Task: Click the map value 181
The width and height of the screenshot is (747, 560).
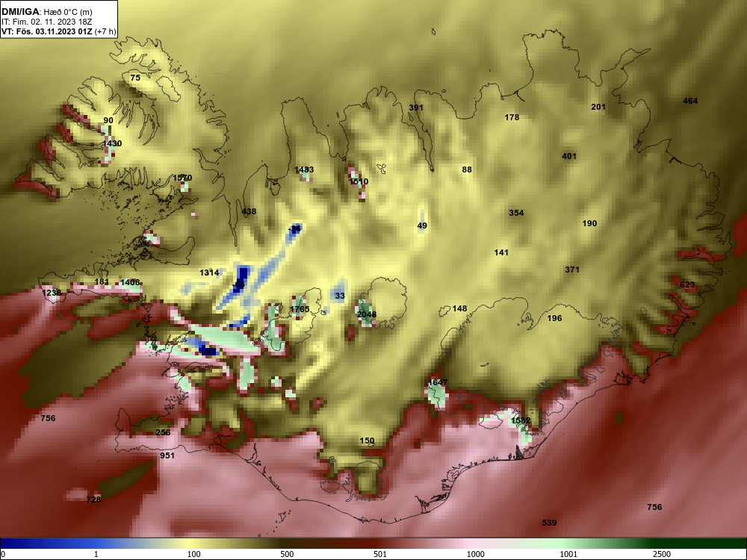Action: (102, 281)
